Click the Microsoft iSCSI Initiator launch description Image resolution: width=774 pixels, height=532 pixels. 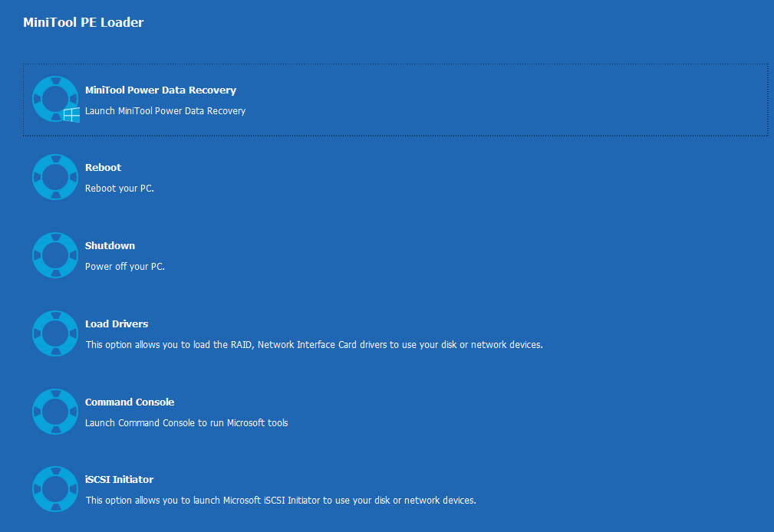[281, 501]
